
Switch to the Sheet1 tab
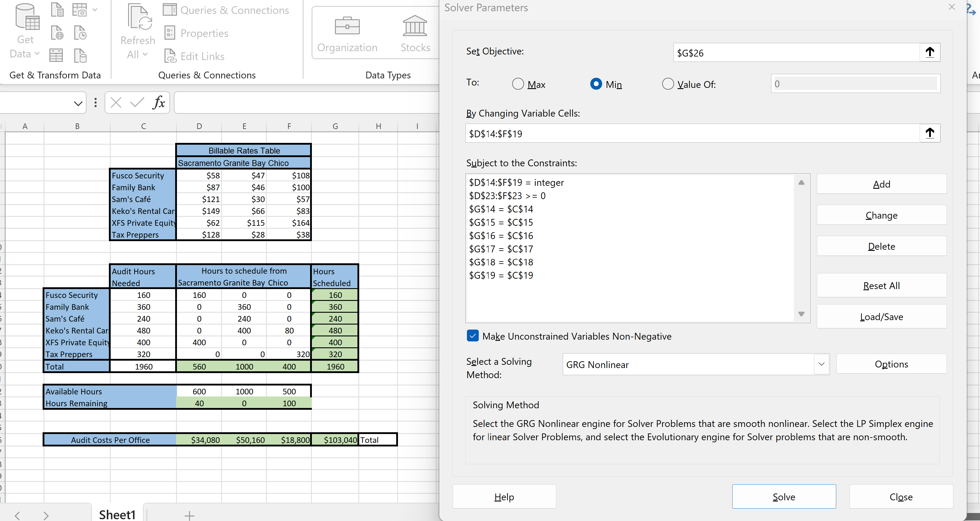[x=117, y=514]
